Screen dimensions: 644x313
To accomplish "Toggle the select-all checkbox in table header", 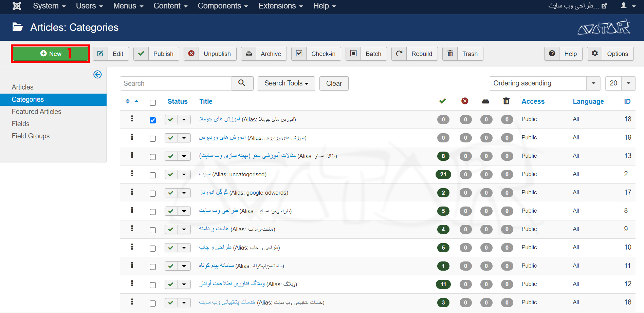I will point(153,102).
